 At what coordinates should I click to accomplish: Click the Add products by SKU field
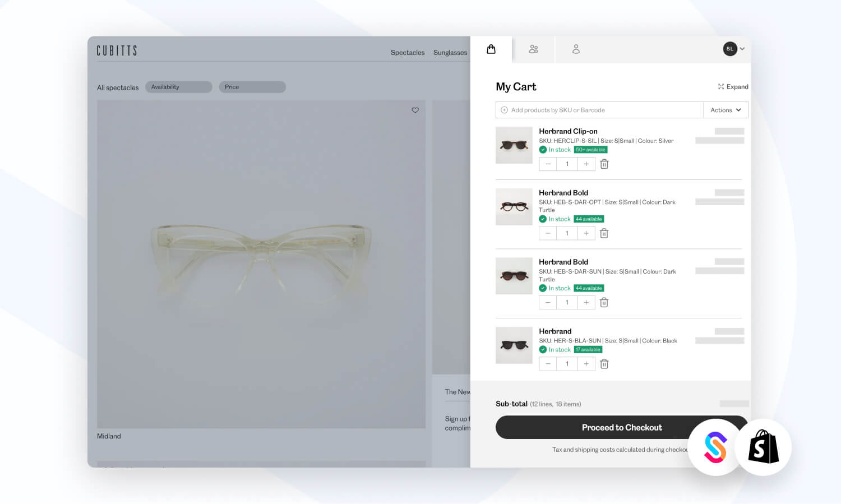(600, 110)
